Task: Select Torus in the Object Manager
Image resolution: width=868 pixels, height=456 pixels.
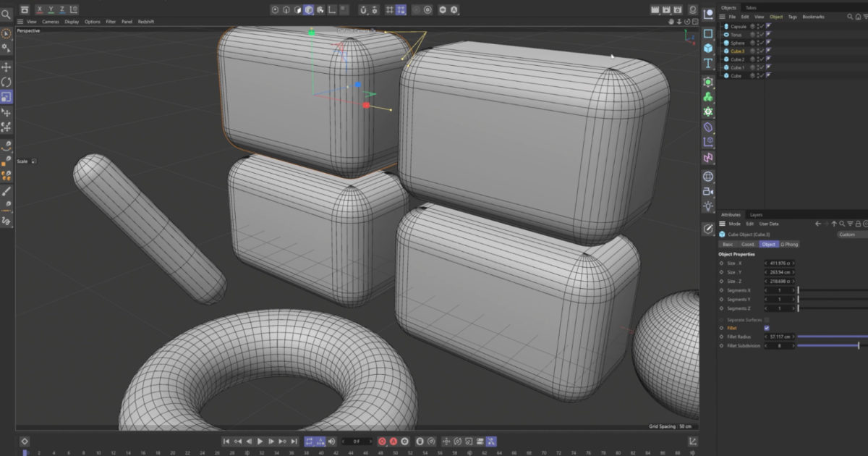Action: [x=737, y=35]
